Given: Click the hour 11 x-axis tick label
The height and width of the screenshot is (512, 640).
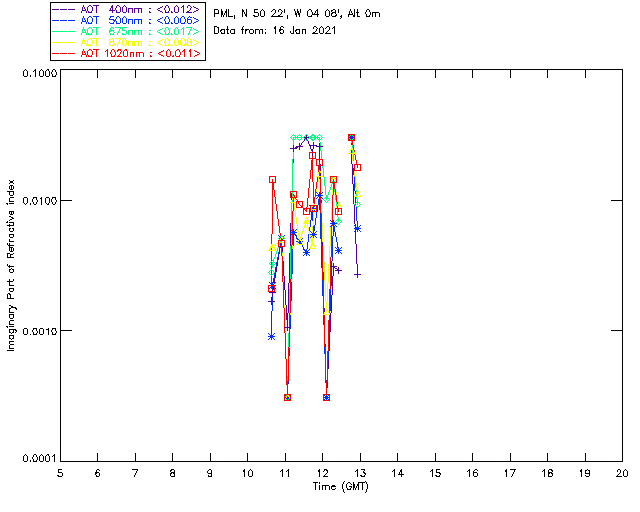Looking at the screenshot, I should 285,473.
